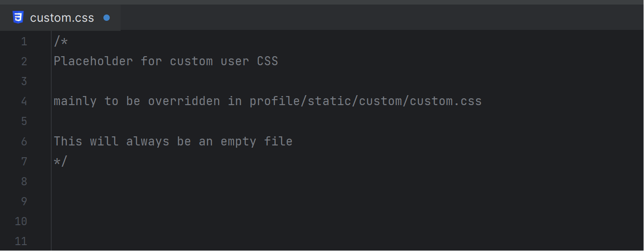Click the word "Placeholder" in the comment
This screenshot has width=644, height=251.
[93, 61]
